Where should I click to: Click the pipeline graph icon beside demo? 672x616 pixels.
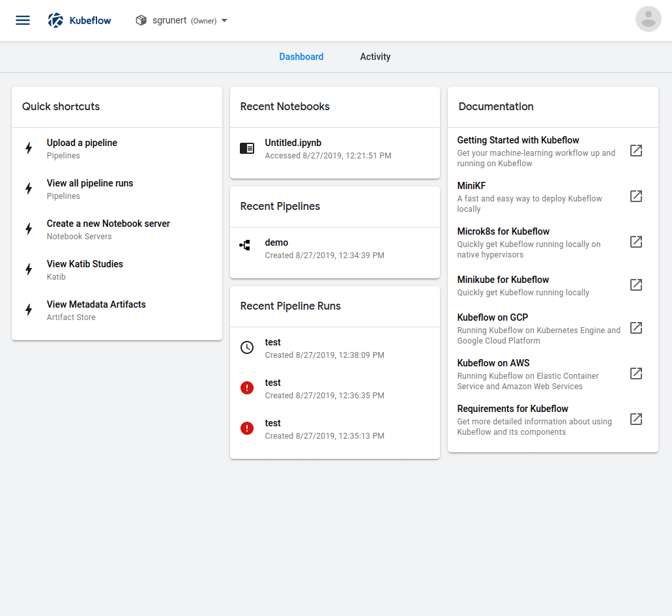244,245
